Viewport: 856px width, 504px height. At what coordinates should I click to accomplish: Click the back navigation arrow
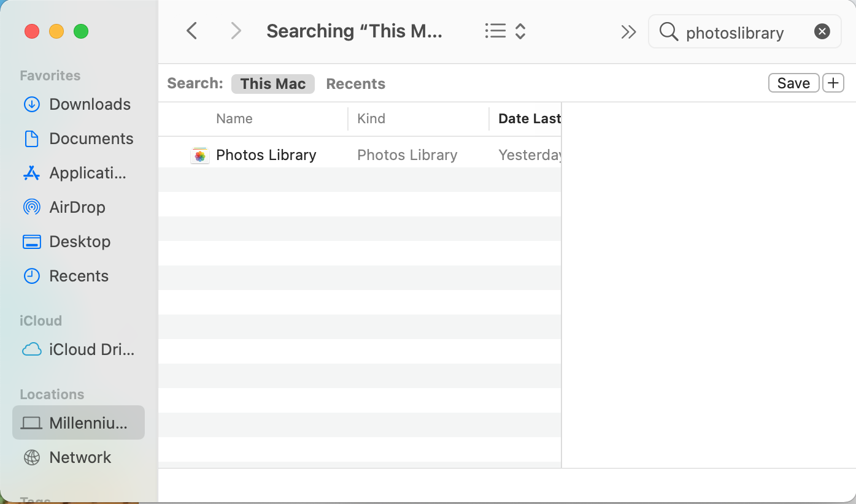coord(192,31)
